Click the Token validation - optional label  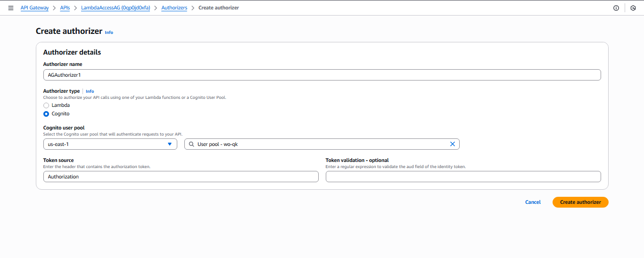coord(357,160)
